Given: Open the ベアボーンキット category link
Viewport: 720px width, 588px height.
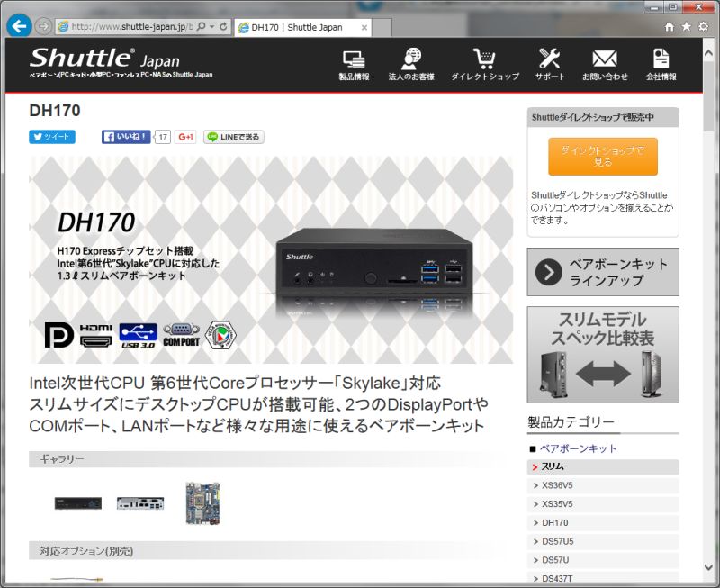Looking at the screenshot, I should point(578,448).
